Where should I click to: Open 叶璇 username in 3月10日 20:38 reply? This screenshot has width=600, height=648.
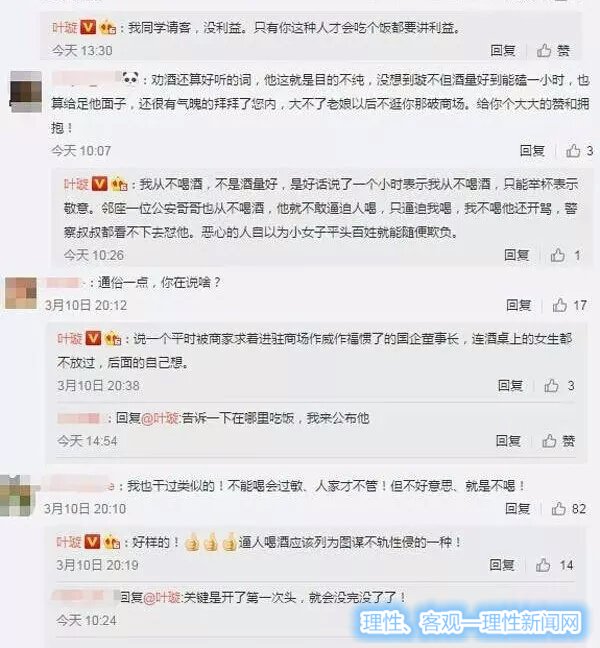(69, 339)
